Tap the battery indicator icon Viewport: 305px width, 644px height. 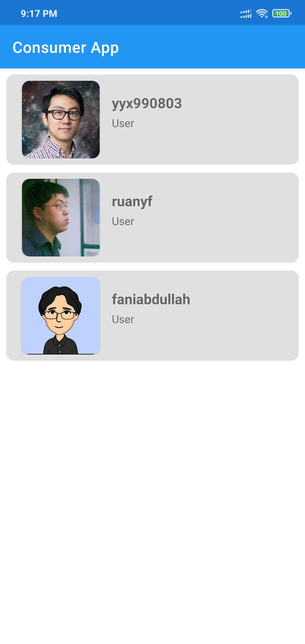(x=282, y=13)
